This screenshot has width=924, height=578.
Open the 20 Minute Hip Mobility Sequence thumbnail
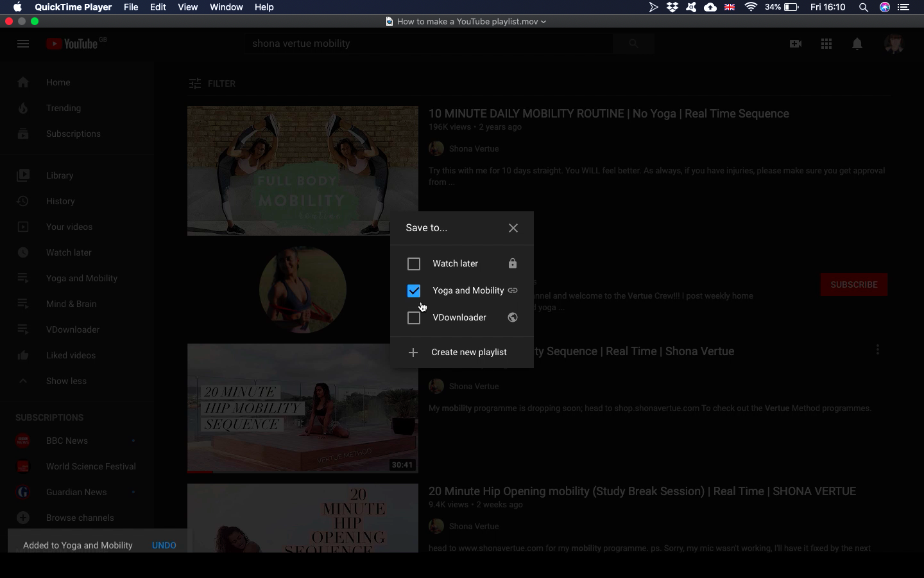point(303,408)
